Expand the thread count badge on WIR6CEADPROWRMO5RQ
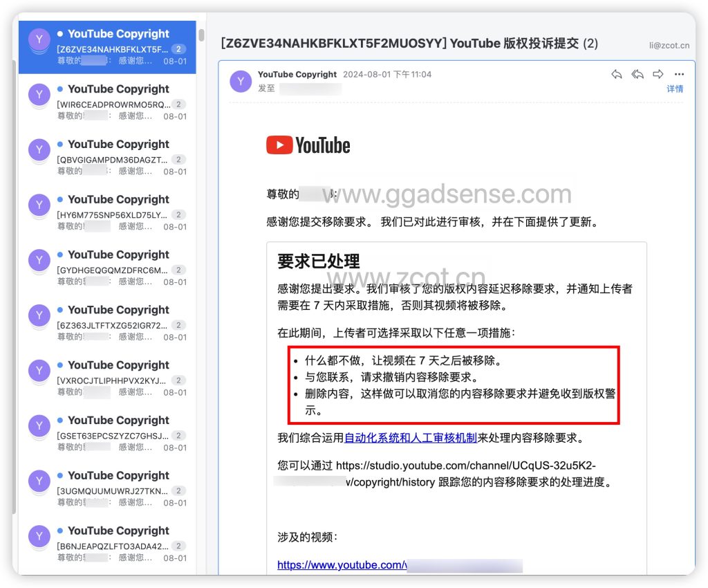Screen dimensions: 708x588 point(179,104)
